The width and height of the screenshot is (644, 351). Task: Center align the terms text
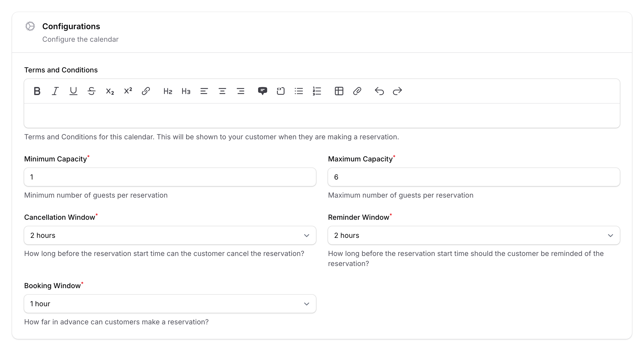click(222, 91)
